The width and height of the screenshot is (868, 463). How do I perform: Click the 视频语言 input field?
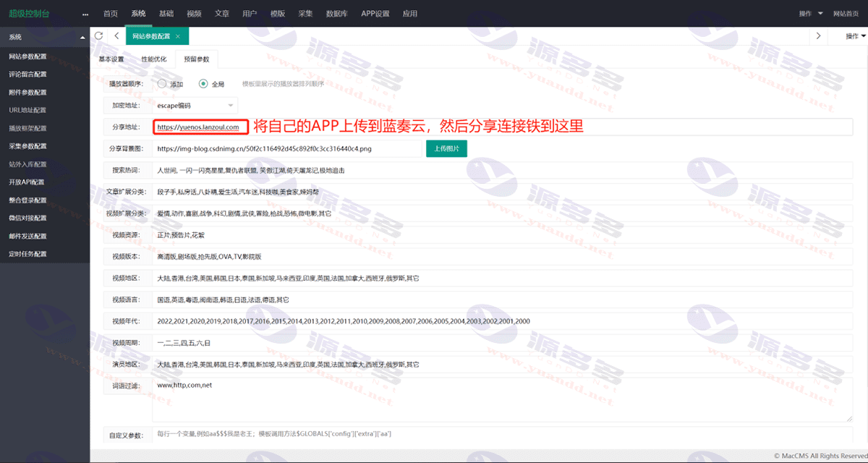click(x=502, y=300)
